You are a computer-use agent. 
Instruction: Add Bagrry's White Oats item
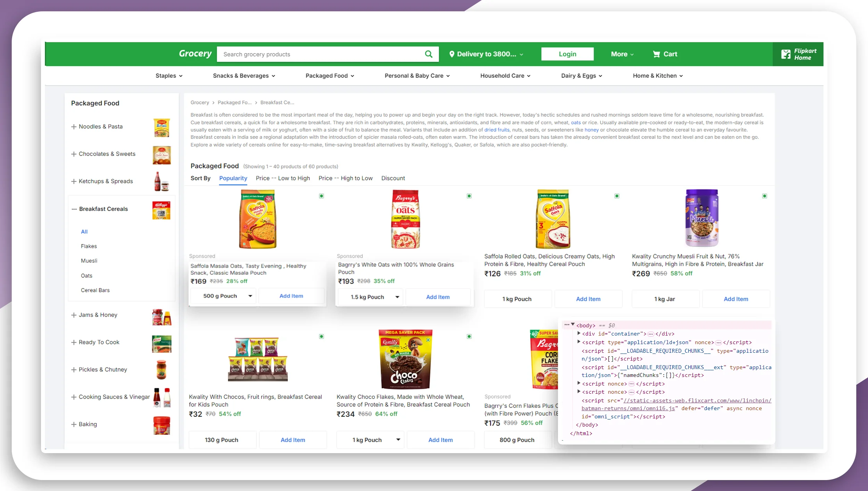point(438,297)
